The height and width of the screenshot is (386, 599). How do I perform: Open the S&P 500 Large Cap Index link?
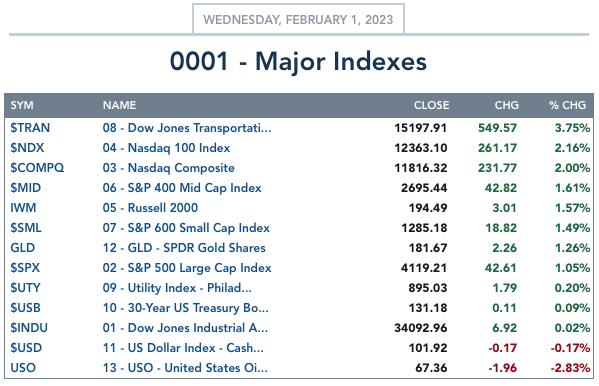coord(187,268)
